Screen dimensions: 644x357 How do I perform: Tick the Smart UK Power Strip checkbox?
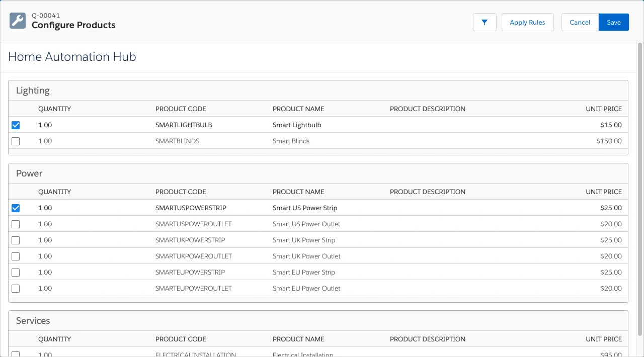[x=16, y=240]
